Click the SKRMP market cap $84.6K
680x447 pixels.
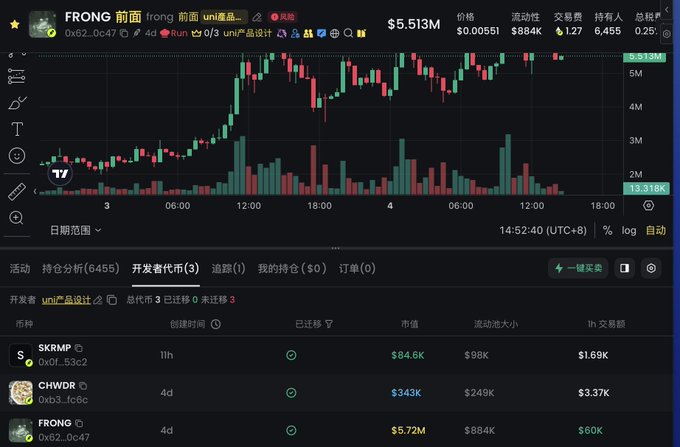point(408,355)
